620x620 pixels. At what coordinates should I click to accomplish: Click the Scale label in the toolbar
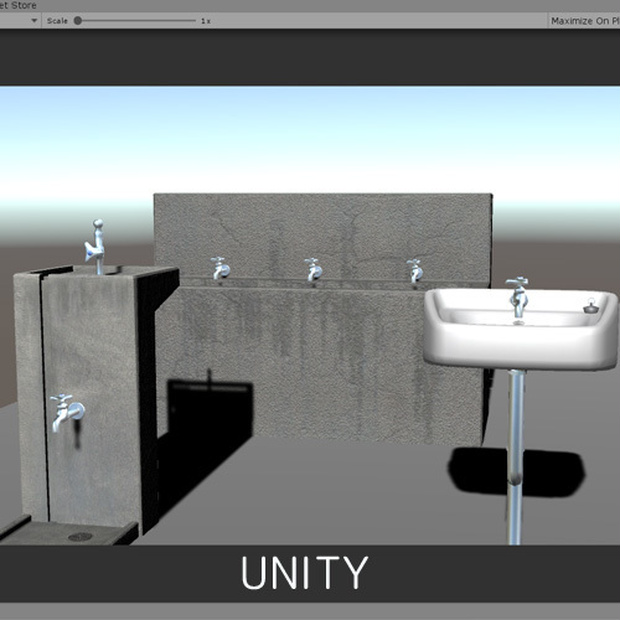[x=57, y=21]
